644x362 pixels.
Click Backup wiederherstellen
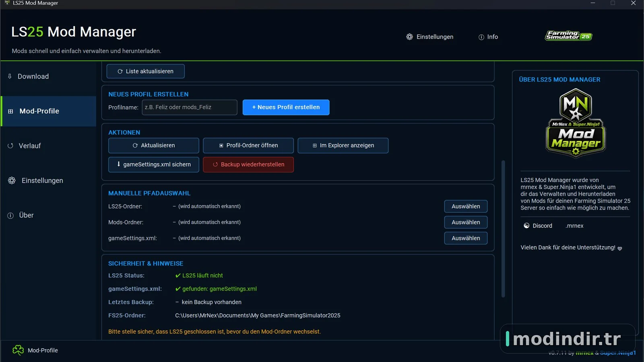point(248,165)
